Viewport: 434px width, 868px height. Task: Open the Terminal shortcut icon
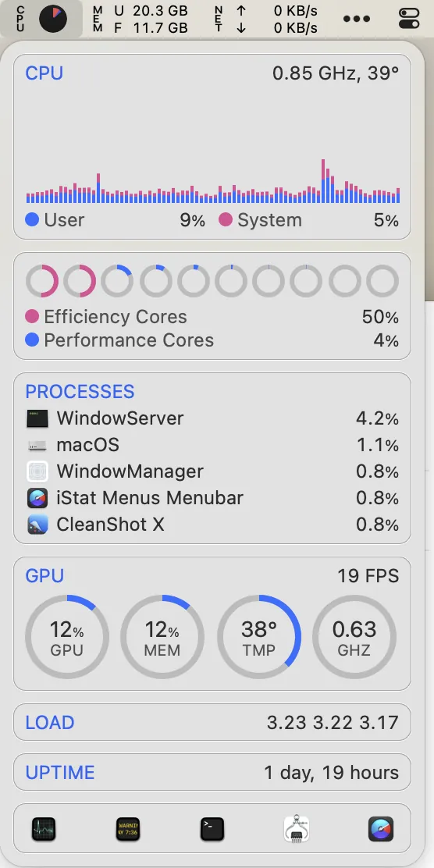212,829
